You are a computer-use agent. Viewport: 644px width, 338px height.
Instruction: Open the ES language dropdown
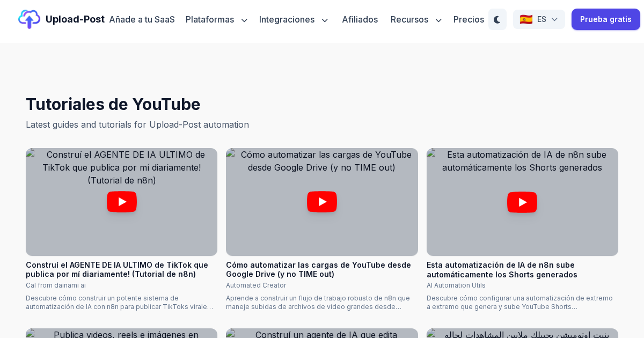pyautogui.click(x=539, y=19)
